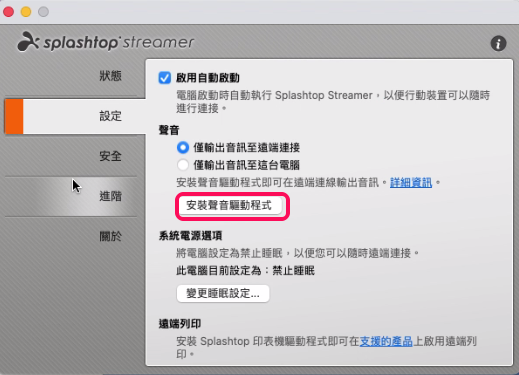
Task: Select 僅輸出音訊至遠端連接 radio button
Action: pyautogui.click(x=183, y=147)
